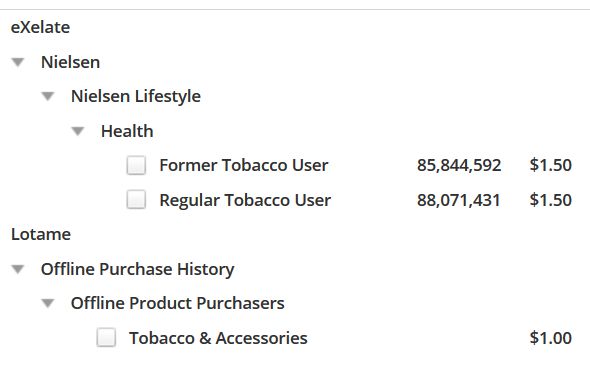Click the Offline Purchase History label
This screenshot has width=590, height=387.
(138, 270)
